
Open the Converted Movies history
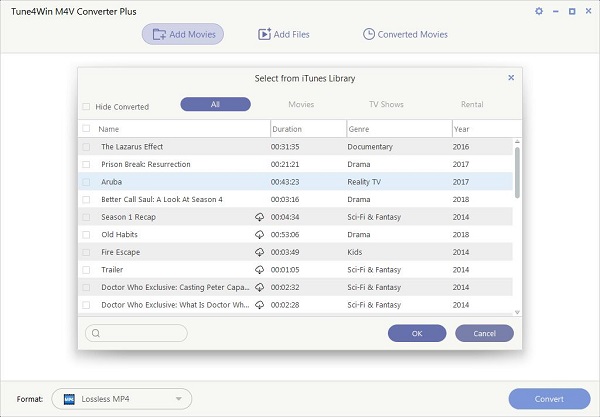[405, 34]
